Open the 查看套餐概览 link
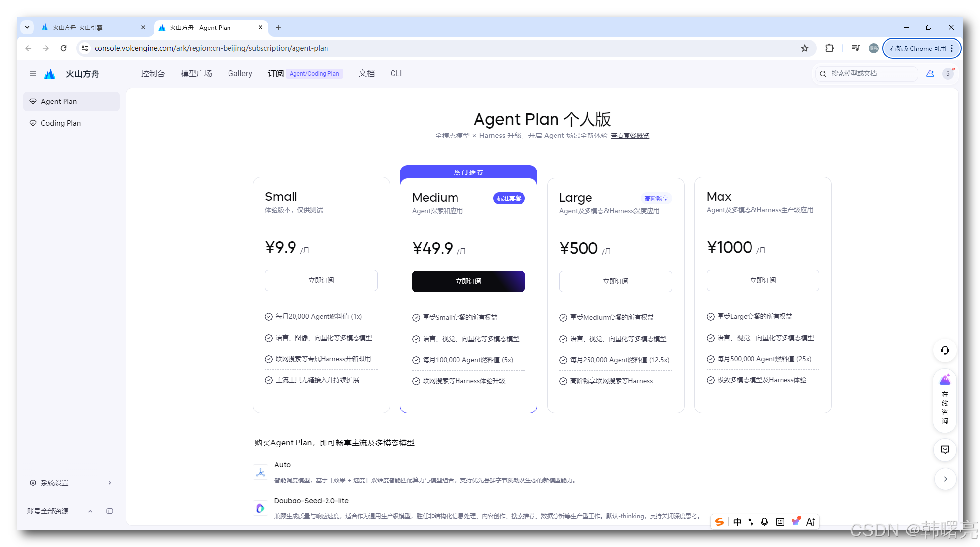The width and height of the screenshot is (980, 547). 630,136
